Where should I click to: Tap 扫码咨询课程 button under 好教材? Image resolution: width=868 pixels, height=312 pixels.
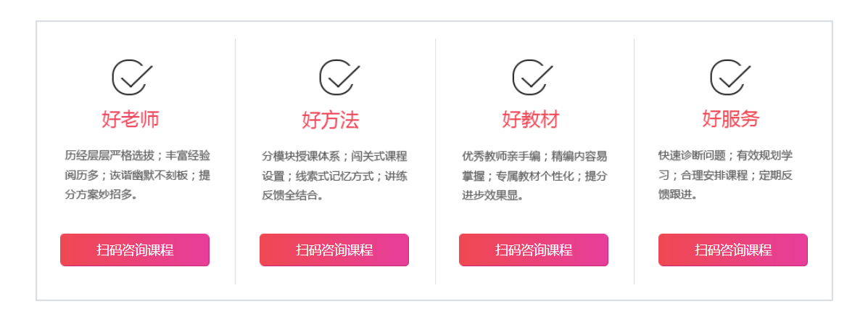(534, 250)
